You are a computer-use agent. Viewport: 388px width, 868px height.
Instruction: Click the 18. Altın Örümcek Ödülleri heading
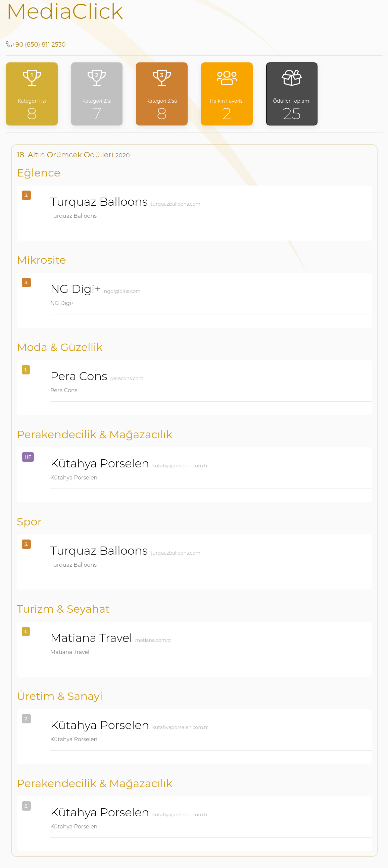[73, 155]
